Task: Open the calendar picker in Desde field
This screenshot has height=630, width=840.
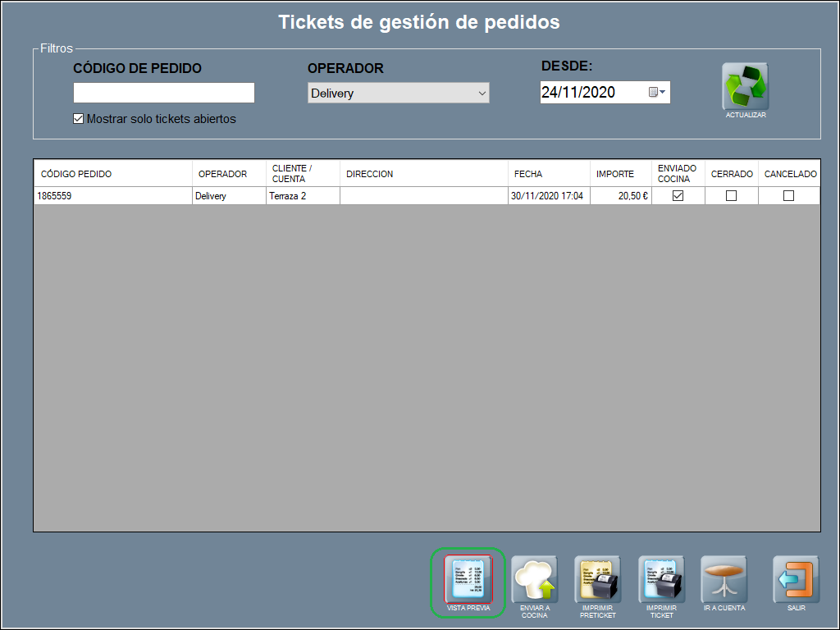Action: tap(657, 93)
